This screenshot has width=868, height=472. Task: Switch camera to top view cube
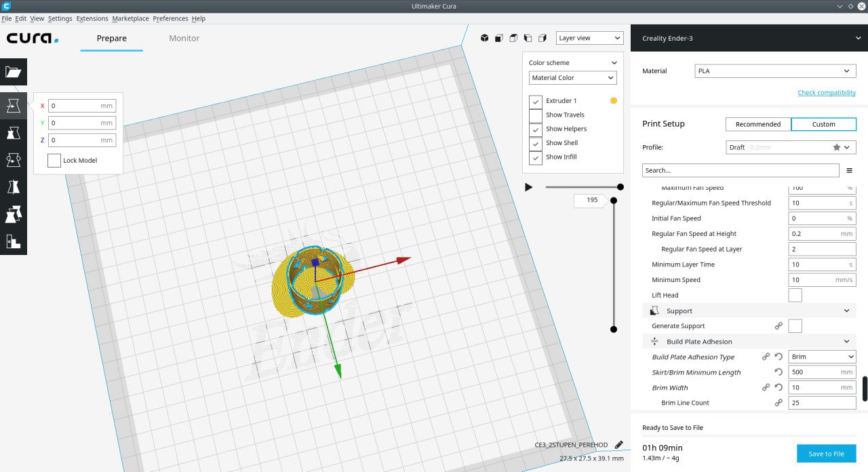(513, 38)
